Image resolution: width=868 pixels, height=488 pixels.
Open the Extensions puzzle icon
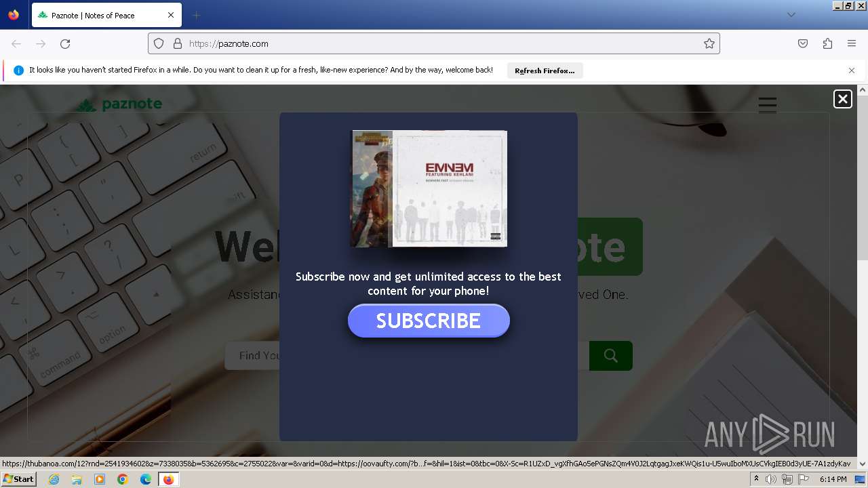pyautogui.click(x=827, y=43)
